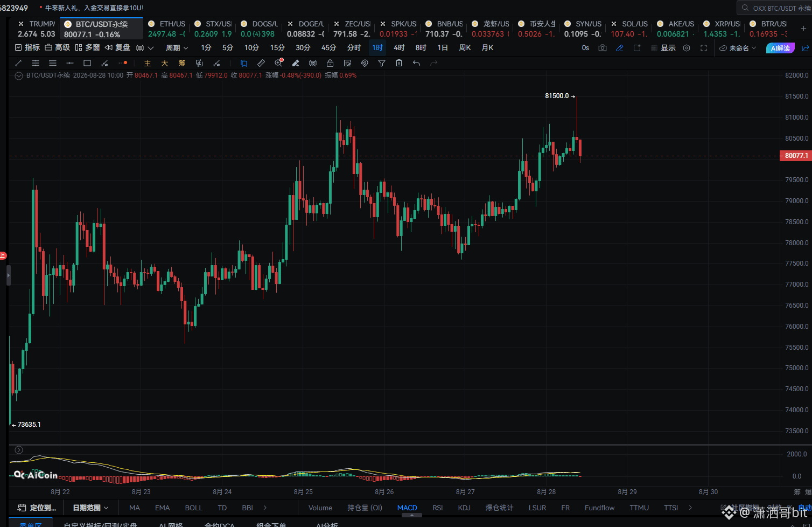Click the 定位到 locate button
The height and width of the screenshot is (527, 812).
[37, 508]
